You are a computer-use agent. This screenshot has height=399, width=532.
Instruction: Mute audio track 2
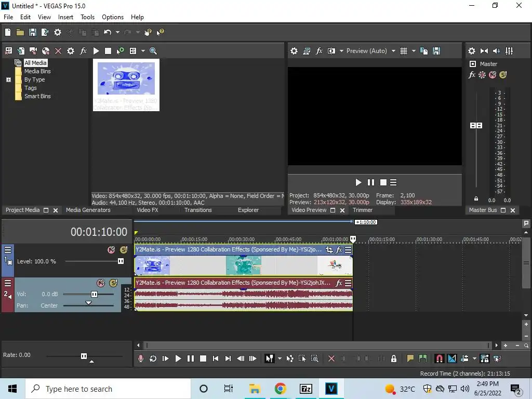pyautogui.click(x=101, y=283)
